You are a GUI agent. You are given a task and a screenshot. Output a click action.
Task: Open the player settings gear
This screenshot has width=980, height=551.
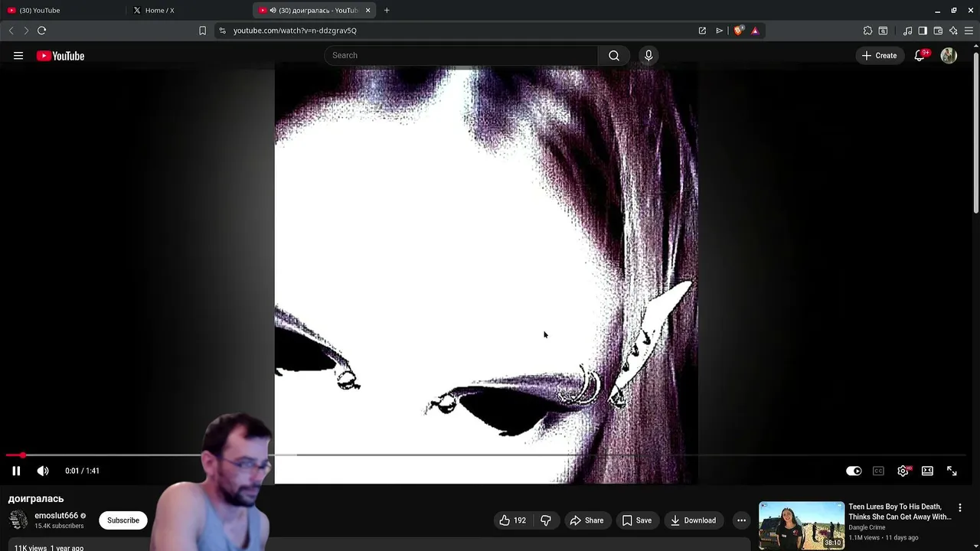(x=903, y=471)
